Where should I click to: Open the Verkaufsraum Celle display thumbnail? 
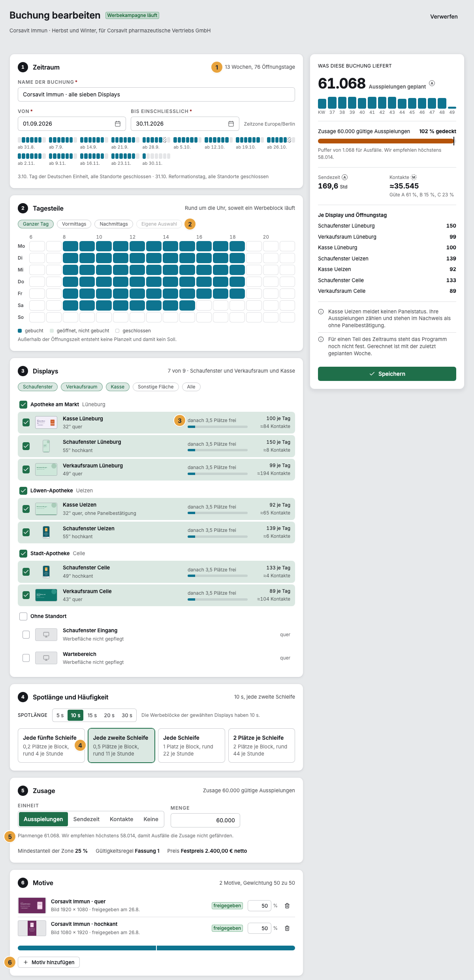click(46, 595)
